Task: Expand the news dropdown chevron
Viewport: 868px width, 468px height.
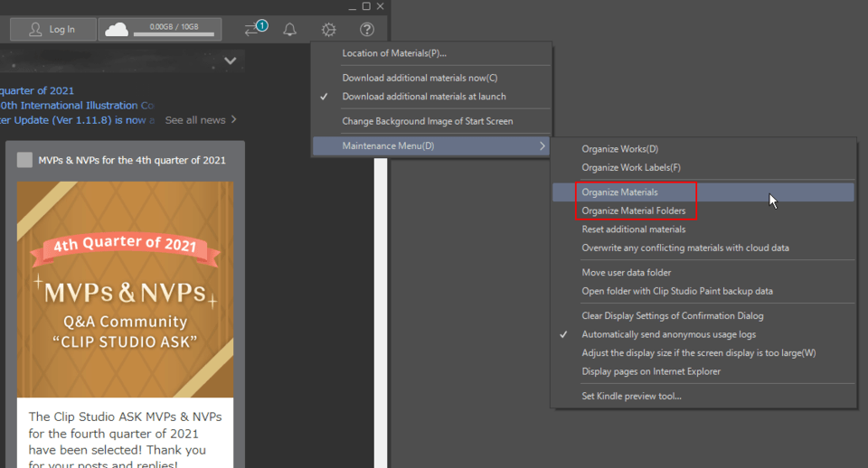Action: 231,61
